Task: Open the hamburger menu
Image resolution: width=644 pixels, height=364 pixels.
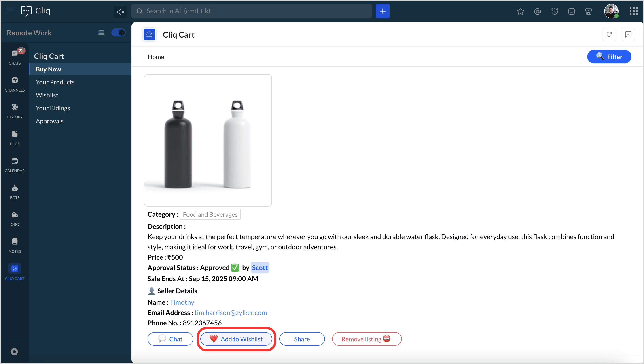Action: (x=10, y=11)
